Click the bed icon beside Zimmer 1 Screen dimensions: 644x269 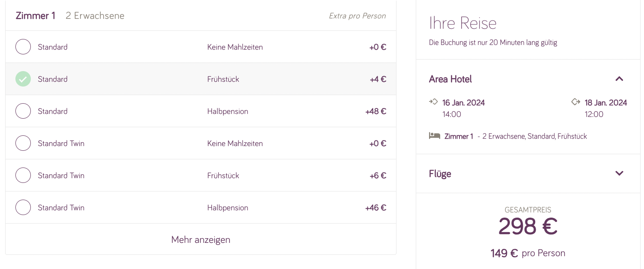click(x=435, y=136)
